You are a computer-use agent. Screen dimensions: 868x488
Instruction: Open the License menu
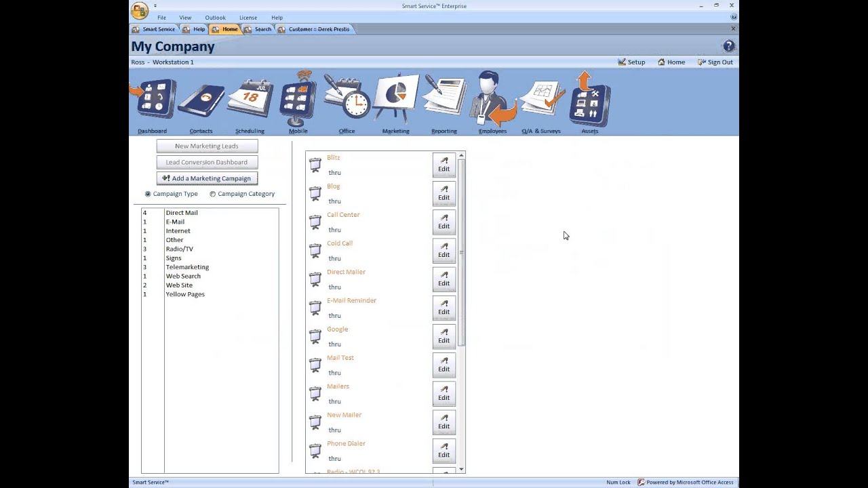(x=248, y=18)
